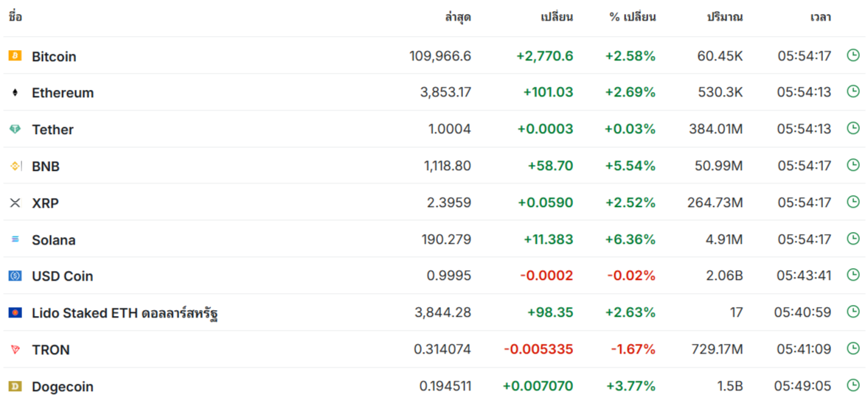Click the Dogecoin logo icon

(15, 386)
